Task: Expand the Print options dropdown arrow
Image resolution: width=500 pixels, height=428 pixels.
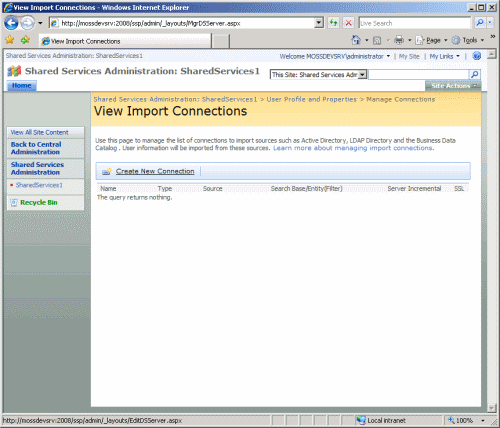Action: (x=410, y=40)
